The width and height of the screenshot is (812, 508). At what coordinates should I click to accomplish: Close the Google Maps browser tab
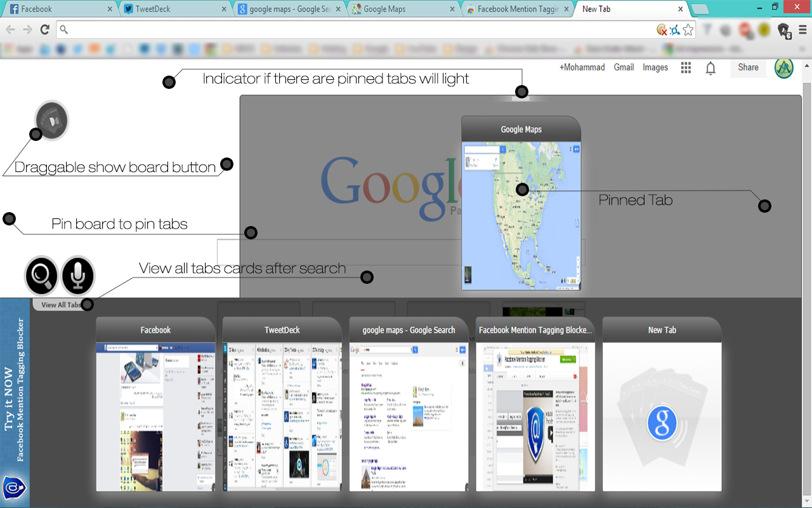point(452,10)
